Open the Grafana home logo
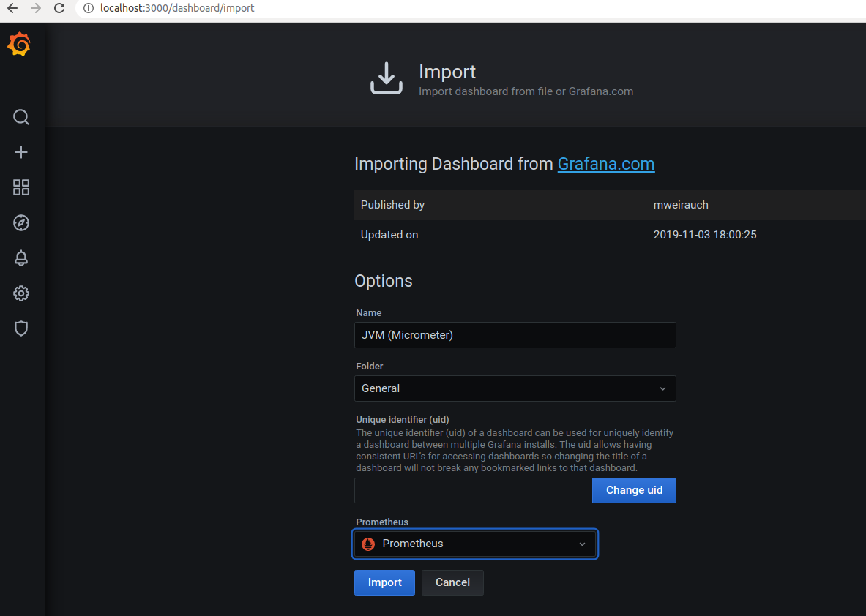This screenshot has height=616, width=866. coord(19,44)
